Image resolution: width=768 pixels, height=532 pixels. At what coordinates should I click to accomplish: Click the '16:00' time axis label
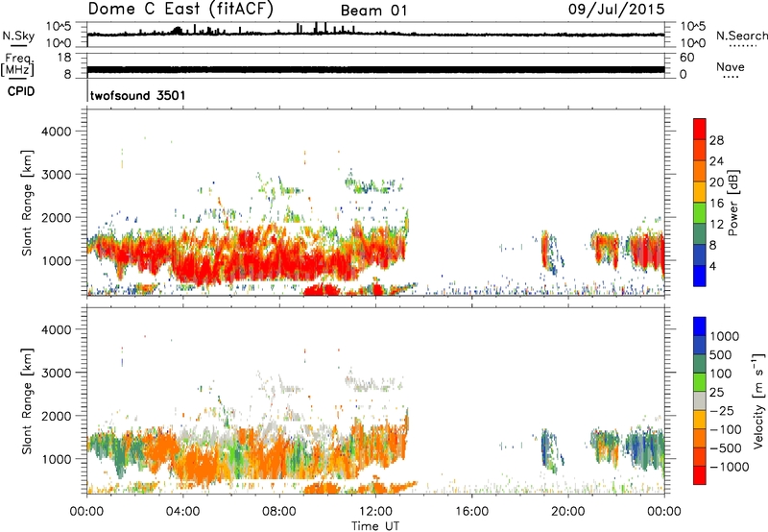[471, 512]
